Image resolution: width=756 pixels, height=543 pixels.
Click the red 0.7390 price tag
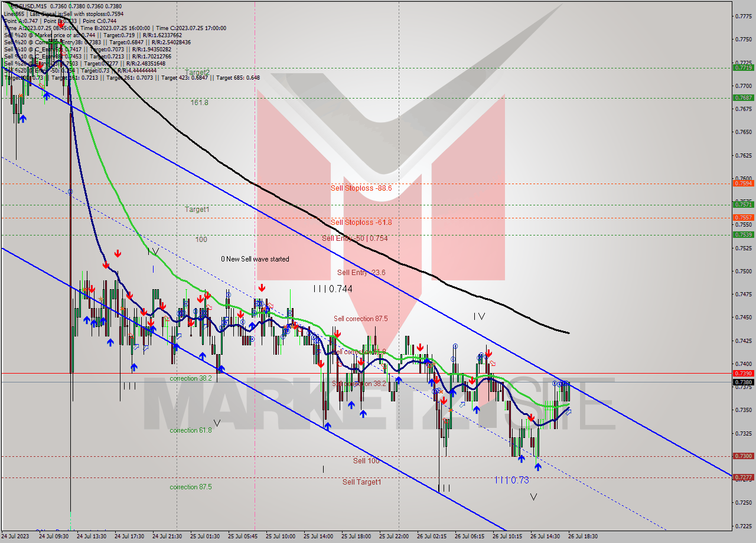click(x=743, y=373)
